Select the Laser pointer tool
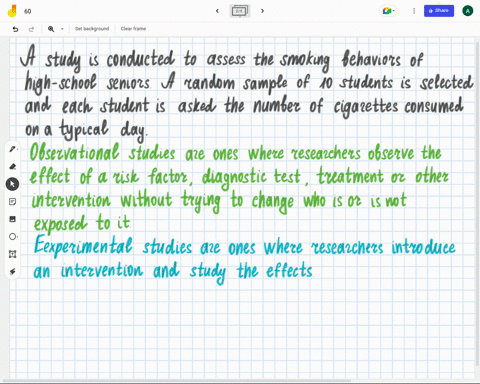The image size is (480, 384). tap(12, 272)
